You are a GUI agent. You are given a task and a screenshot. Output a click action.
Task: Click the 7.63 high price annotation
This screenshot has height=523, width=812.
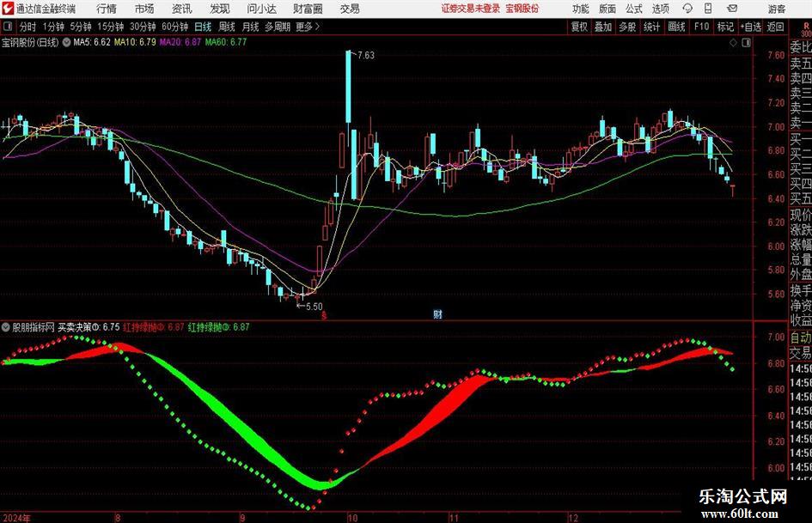pos(365,55)
